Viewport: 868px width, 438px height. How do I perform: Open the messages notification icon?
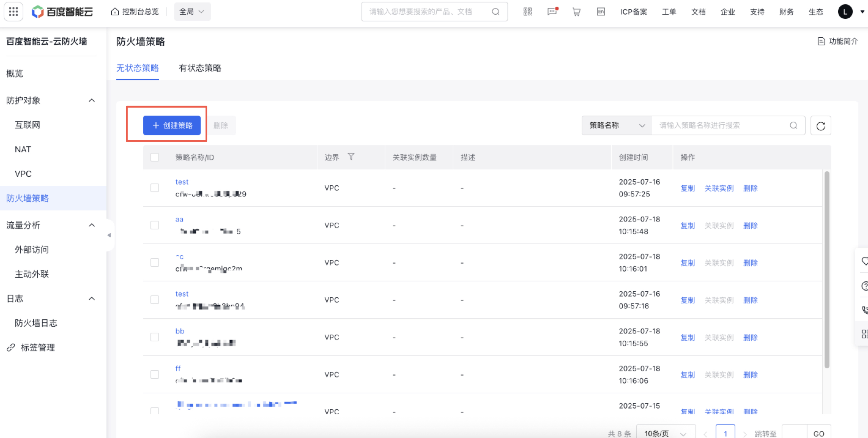552,12
